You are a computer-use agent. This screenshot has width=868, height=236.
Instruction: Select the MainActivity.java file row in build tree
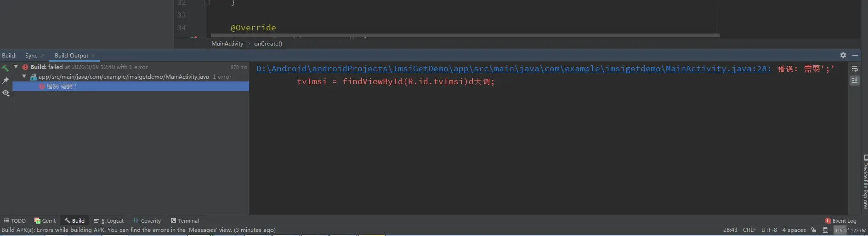click(130, 76)
